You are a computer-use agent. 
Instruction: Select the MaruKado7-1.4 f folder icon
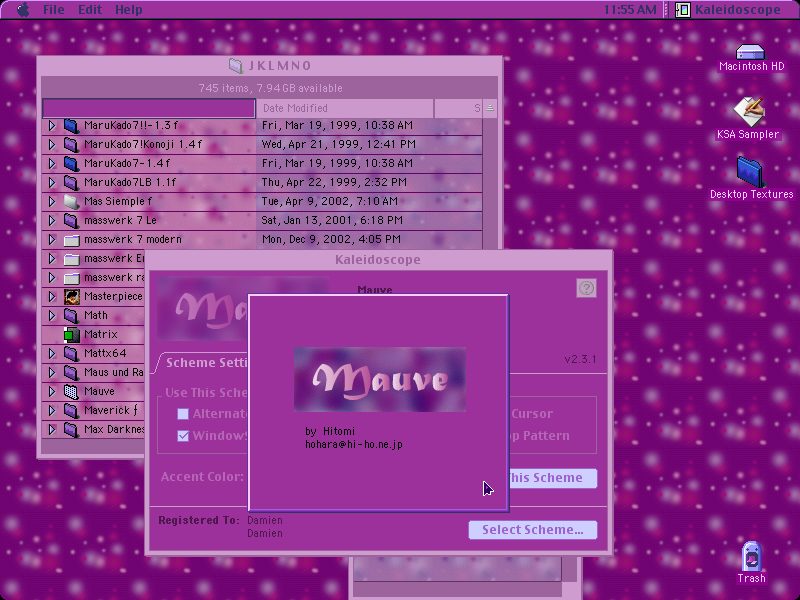click(71, 163)
